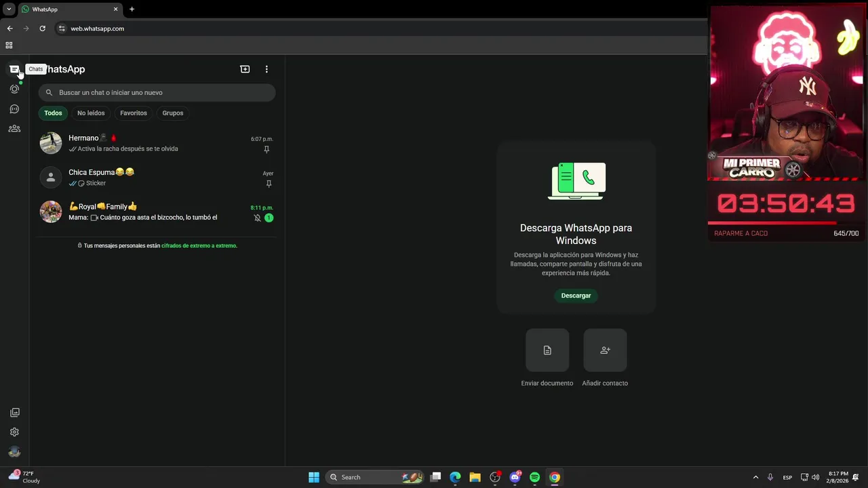Start a new chat with plus icon

click(245, 69)
